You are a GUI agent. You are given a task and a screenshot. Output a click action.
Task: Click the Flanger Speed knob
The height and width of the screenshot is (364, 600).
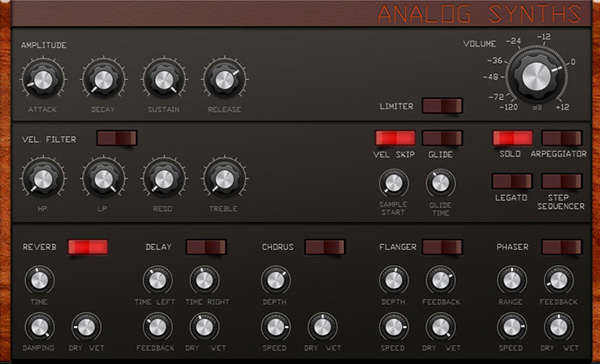pyautogui.click(x=394, y=327)
